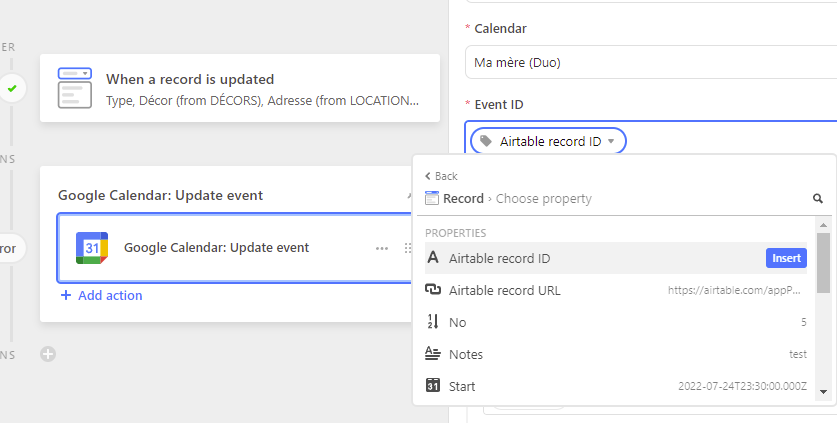
Task: Go Back in the property picker
Action: 441,176
